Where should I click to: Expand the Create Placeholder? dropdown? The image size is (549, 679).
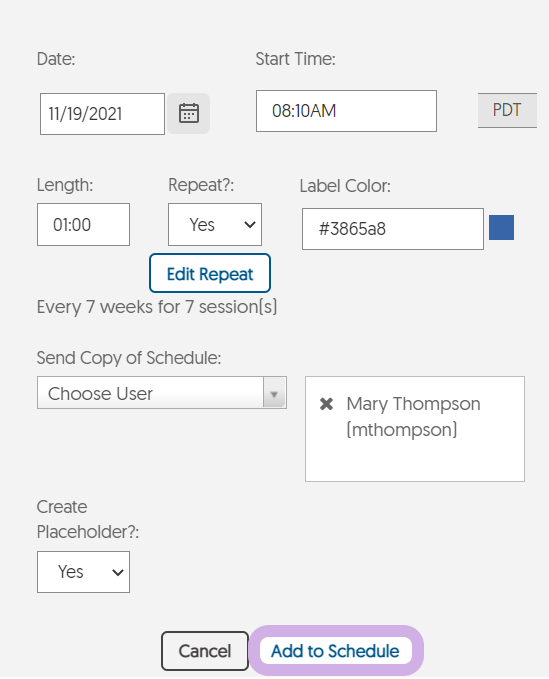pyautogui.click(x=84, y=572)
